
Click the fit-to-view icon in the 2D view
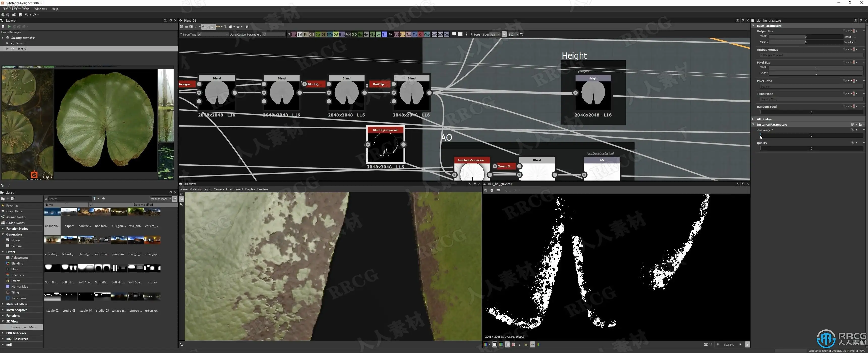[706, 345]
